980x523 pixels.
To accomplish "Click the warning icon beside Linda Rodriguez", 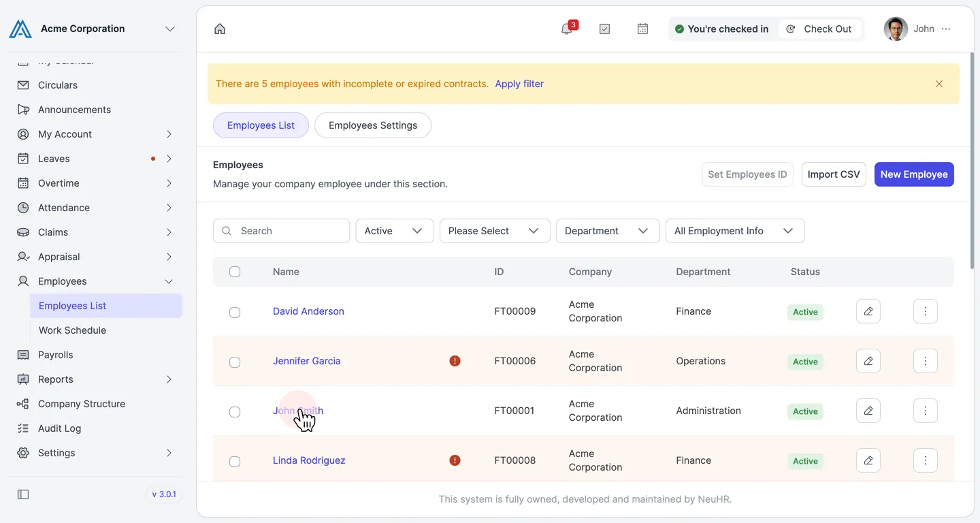I will pos(455,460).
